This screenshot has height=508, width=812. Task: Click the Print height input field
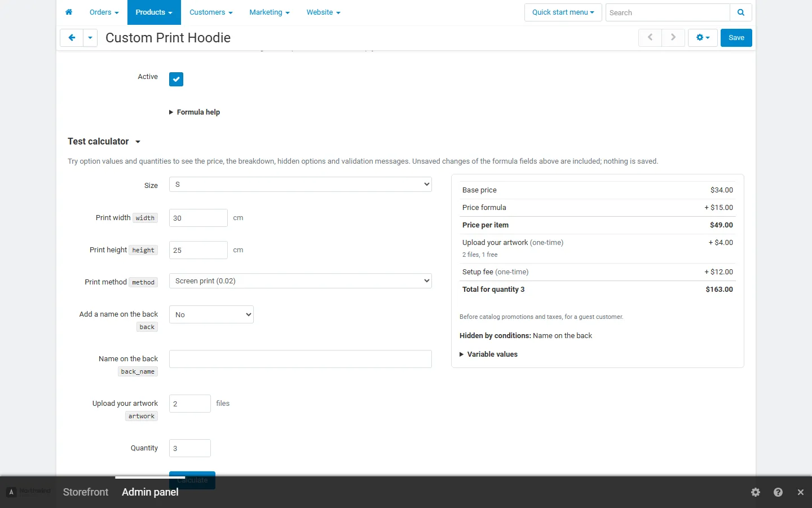198,250
